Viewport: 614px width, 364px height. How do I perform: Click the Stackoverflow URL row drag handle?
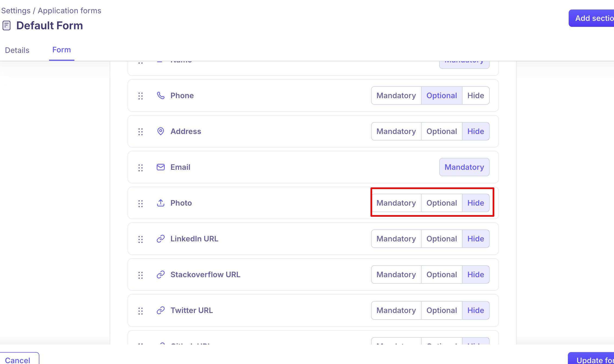coord(140,275)
